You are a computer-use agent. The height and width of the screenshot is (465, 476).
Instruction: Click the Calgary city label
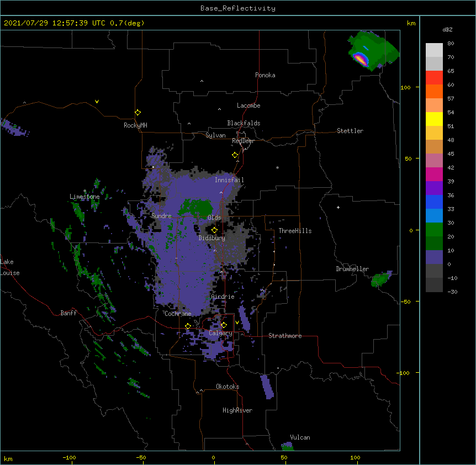220,333
